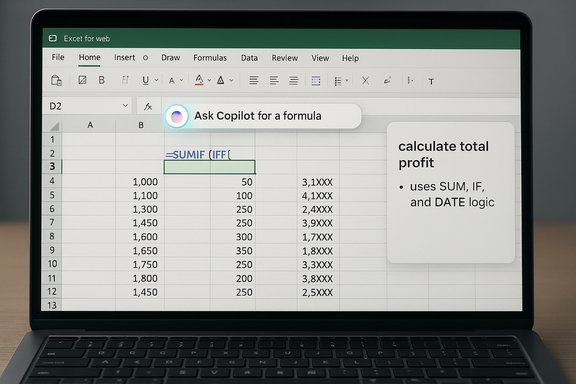
Task: Expand the font color dropdown arrow
Action: 209,80
